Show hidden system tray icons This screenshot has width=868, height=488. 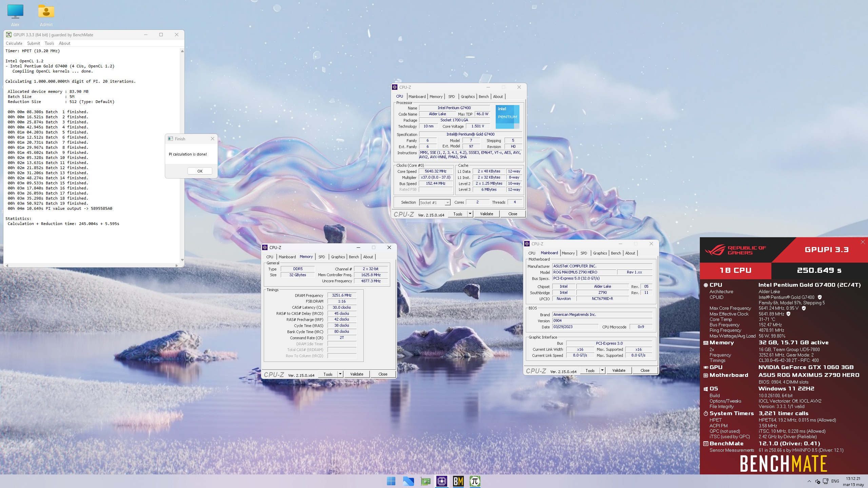[809, 481]
